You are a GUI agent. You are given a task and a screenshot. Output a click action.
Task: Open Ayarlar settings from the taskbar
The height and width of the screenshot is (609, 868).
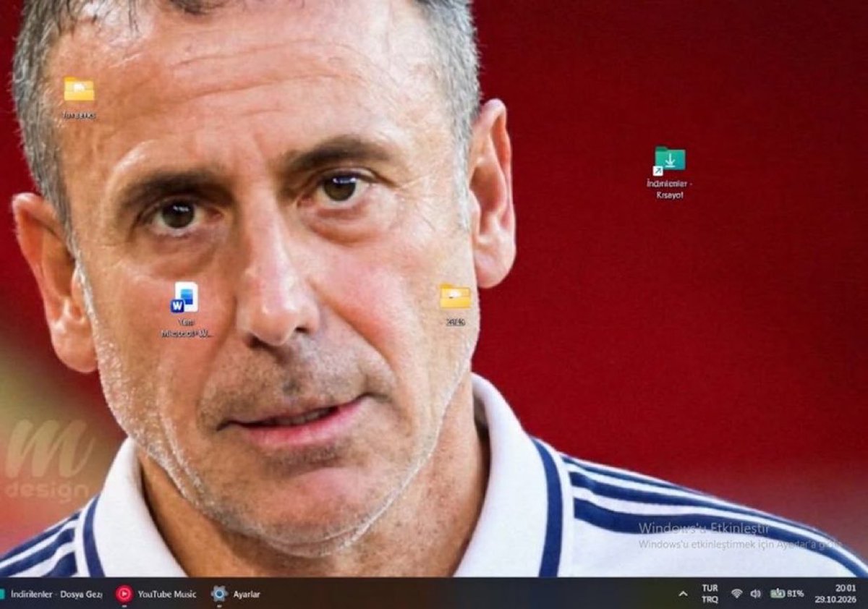236,594
